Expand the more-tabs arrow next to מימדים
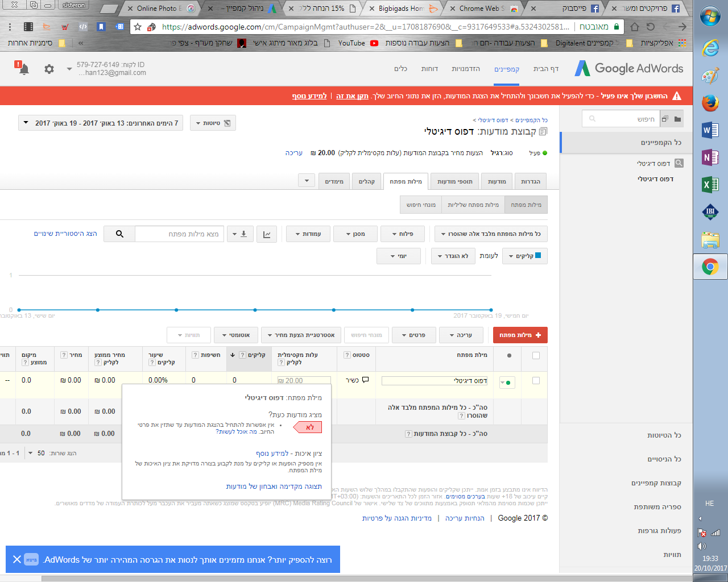728x582 pixels. [307, 181]
